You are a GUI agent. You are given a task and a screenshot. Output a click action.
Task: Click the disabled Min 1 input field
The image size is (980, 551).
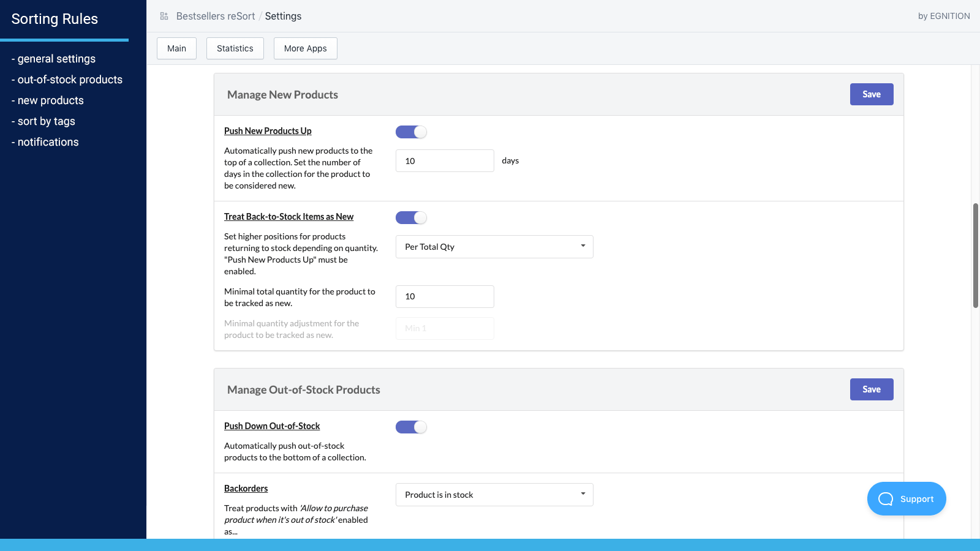point(445,328)
